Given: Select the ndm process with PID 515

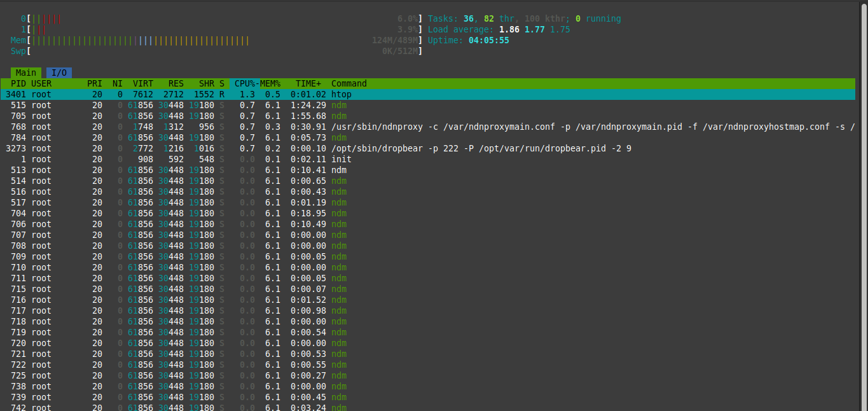Looking at the screenshot, I should pyautogui.click(x=428, y=105).
